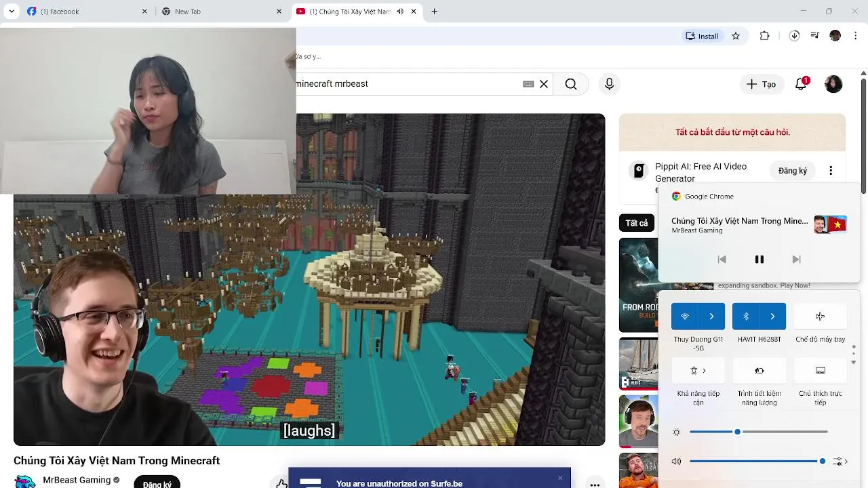Open sound output selection arrow

pyautogui.click(x=841, y=462)
